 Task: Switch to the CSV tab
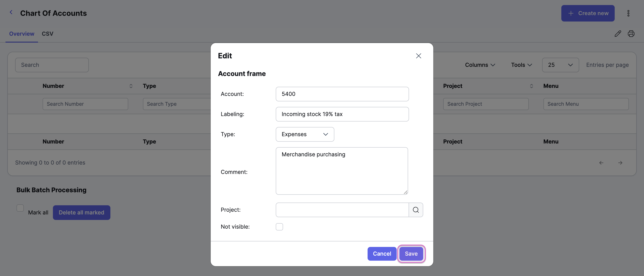[47, 34]
